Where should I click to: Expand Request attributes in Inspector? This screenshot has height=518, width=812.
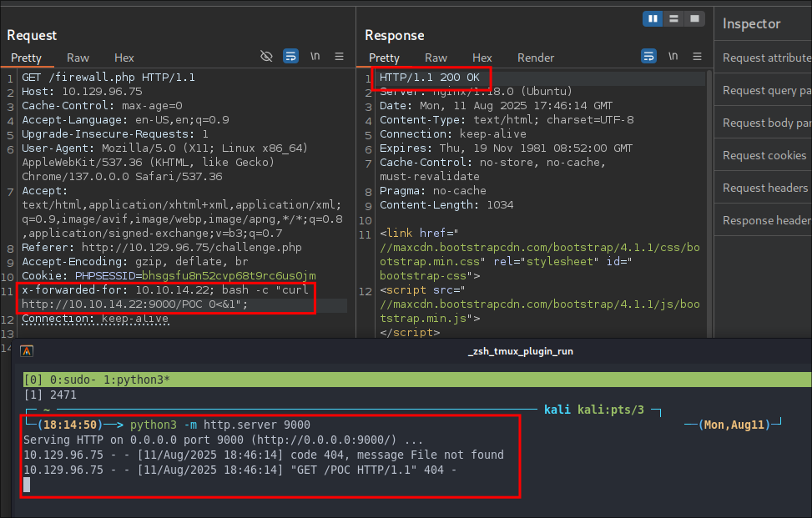[763, 58]
